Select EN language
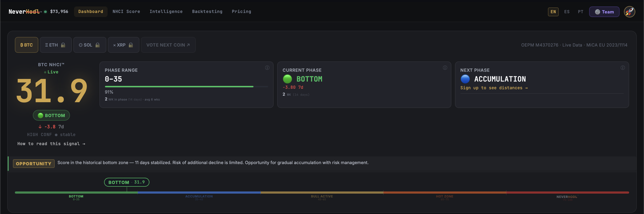This screenshot has width=644, height=214. [x=553, y=12]
